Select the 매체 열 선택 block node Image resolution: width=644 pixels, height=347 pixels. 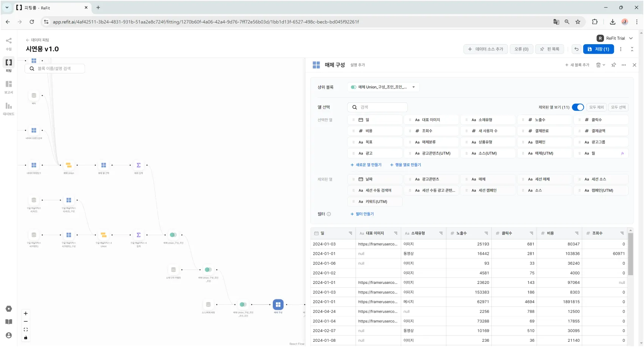click(x=104, y=165)
